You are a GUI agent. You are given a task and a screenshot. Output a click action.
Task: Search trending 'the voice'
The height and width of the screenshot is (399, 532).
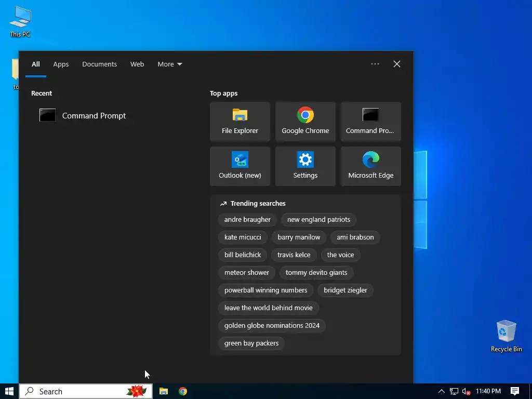(340, 255)
